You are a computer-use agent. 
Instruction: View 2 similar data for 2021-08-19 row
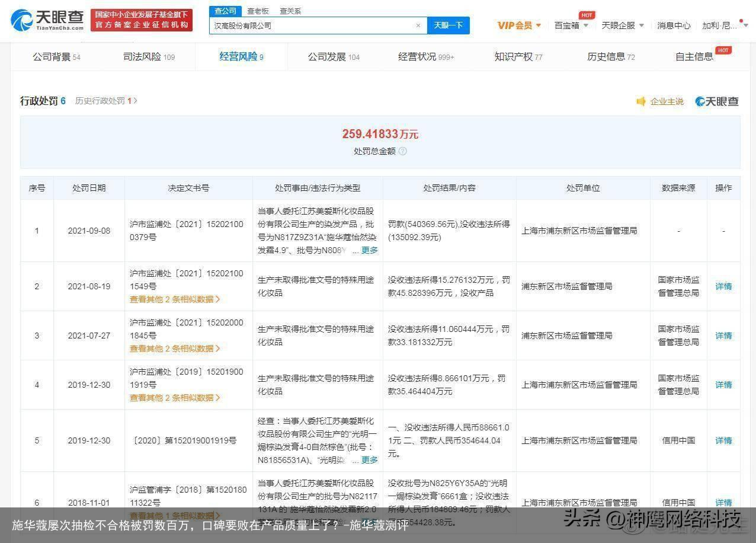(x=175, y=299)
